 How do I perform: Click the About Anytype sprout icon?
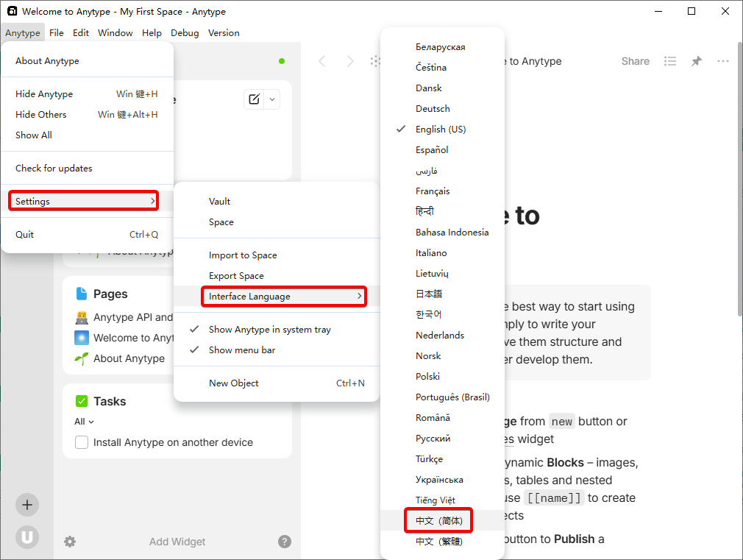pyautogui.click(x=82, y=358)
